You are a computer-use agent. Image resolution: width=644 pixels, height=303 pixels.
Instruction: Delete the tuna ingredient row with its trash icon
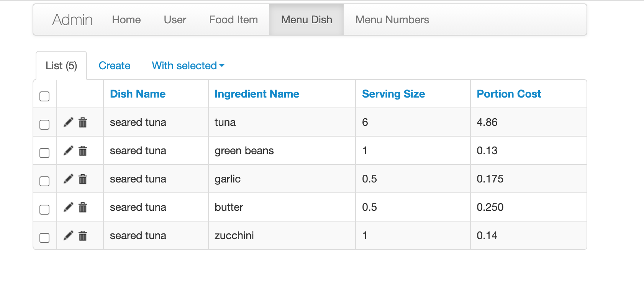(x=83, y=122)
